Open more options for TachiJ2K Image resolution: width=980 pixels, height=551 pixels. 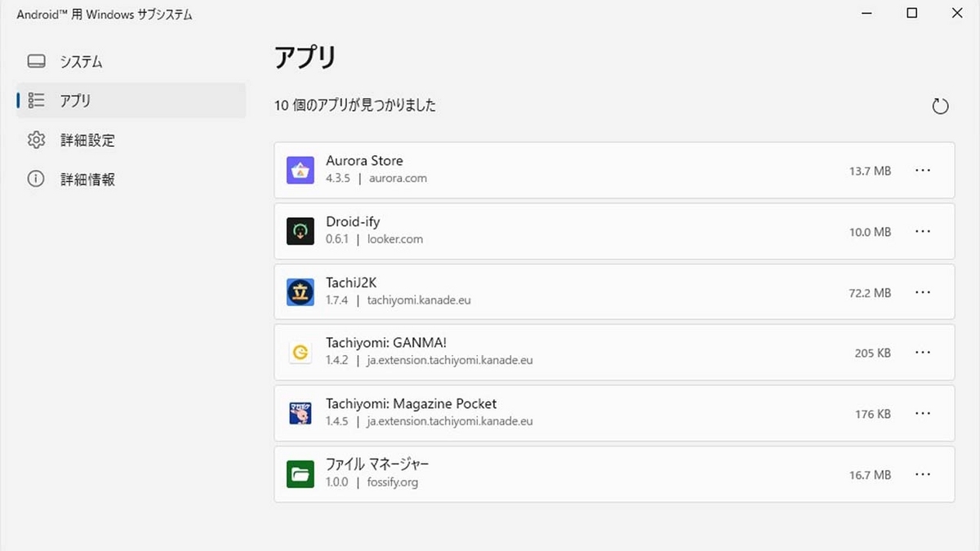(x=923, y=292)
